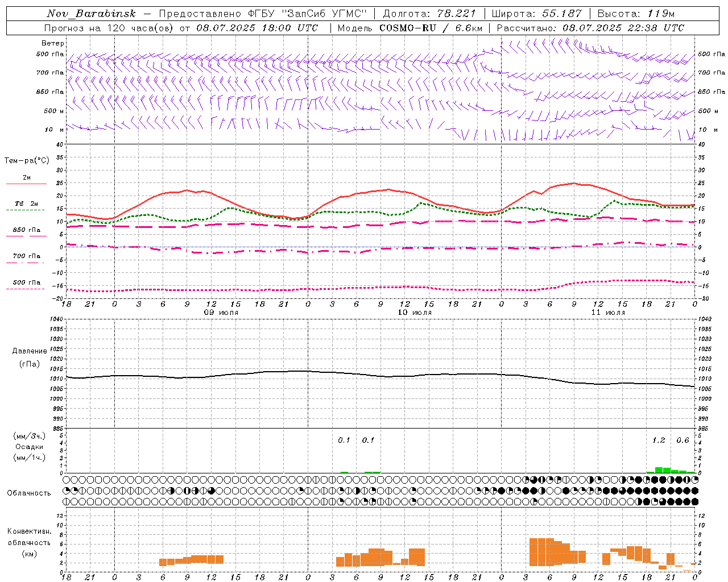
Task: Select the latitude value "Широта: 55.187"
Action: [x=537, y=14]
